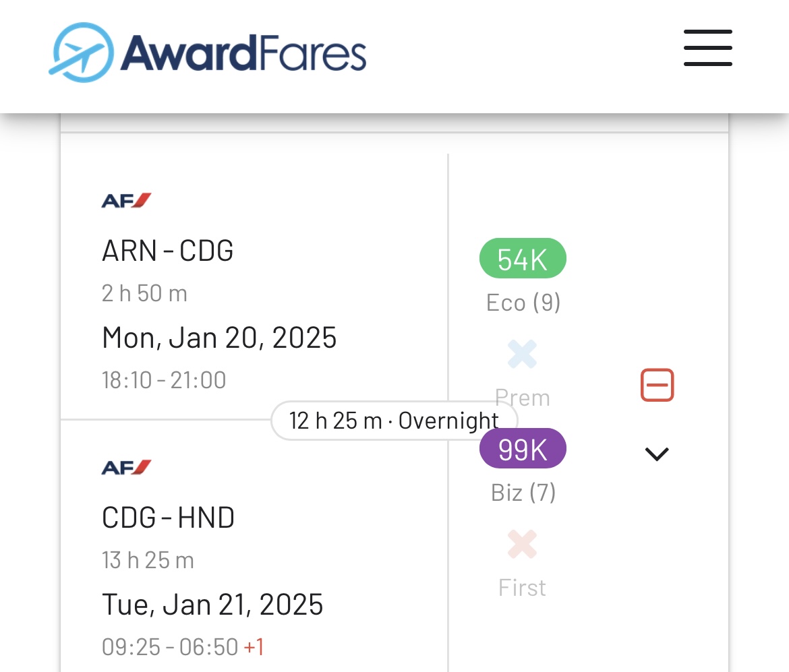Click the Air France logo for CDG - HND
This screenshot has width=789, height=672.
point(126,467)
